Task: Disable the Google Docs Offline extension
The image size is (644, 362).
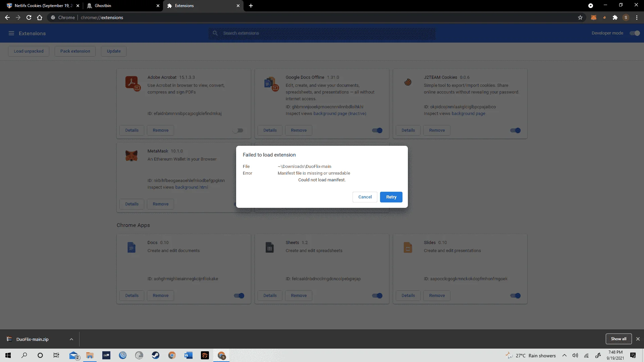Action: tap(377, 130)
